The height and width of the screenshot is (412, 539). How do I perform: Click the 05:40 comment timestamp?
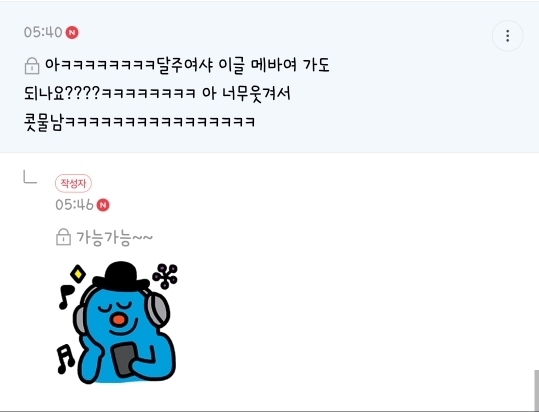point(43,33)
